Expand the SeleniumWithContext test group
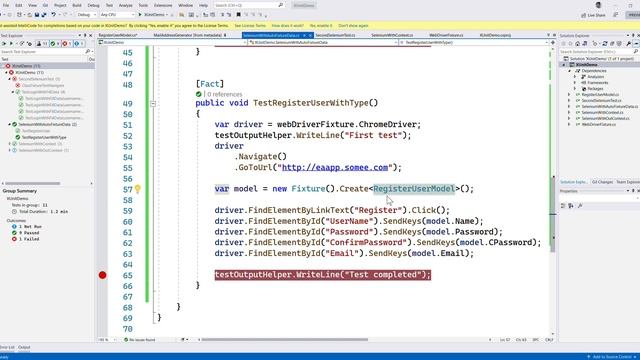640x360 pixels. 10,144
